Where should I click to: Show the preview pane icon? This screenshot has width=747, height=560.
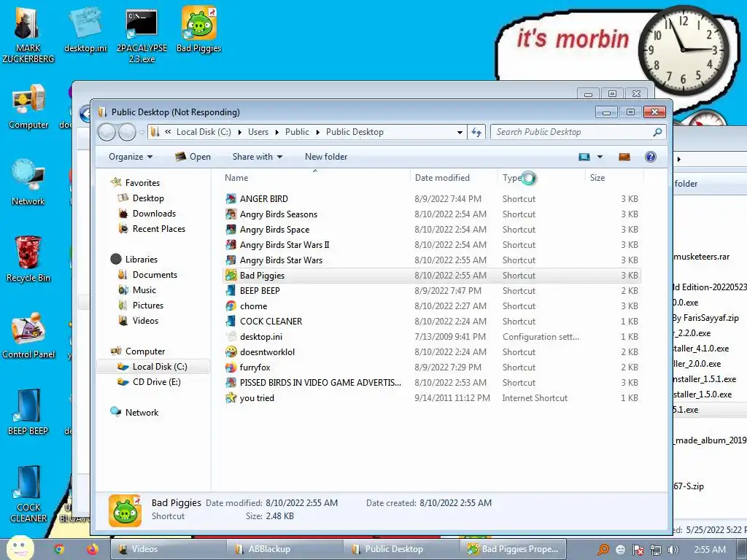[624, 157]
